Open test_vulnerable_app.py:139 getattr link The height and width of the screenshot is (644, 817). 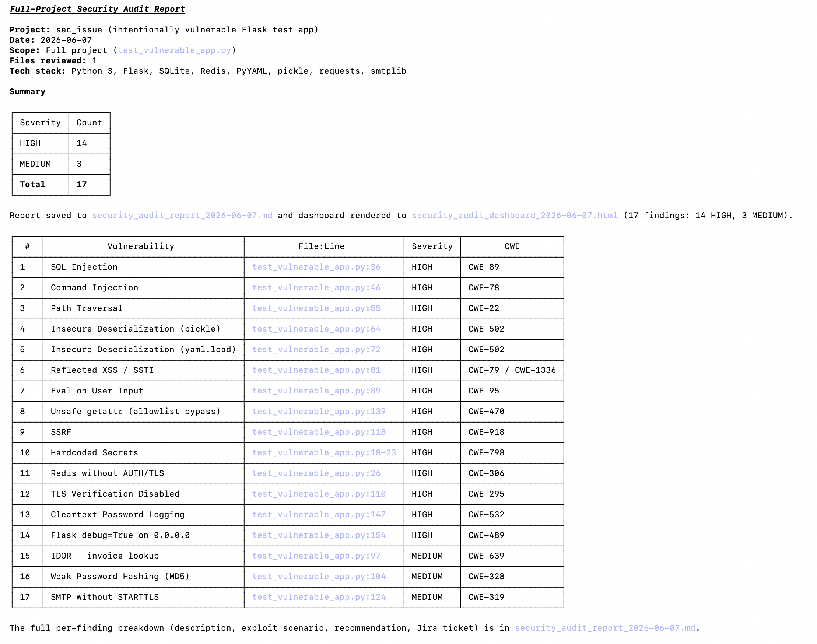pos(319,412)
